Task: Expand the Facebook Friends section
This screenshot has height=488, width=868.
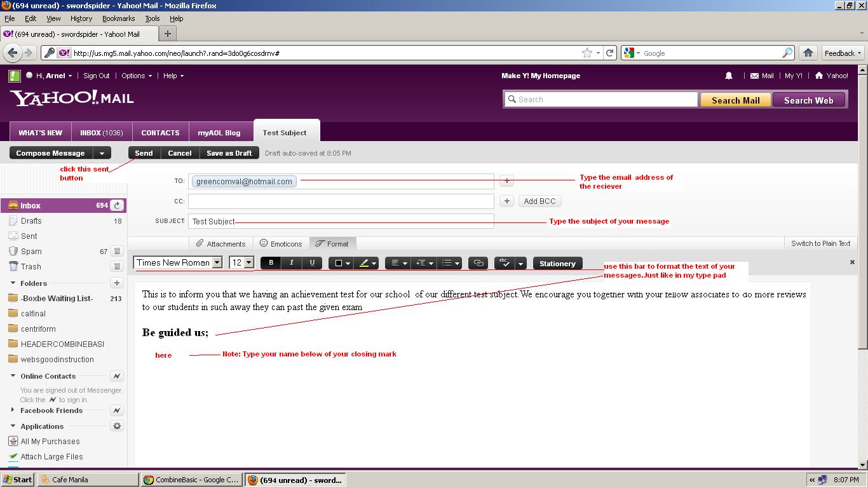Action: [x=13, y=410]
